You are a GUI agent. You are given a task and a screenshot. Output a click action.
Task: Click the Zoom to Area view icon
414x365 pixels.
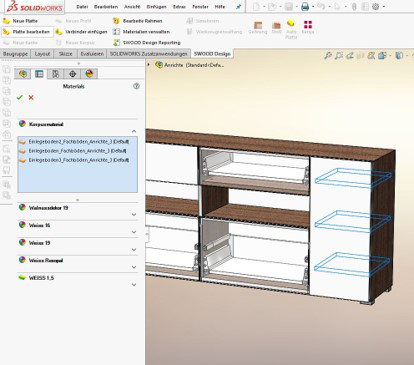pyautogui.click(x=339, y=56)
